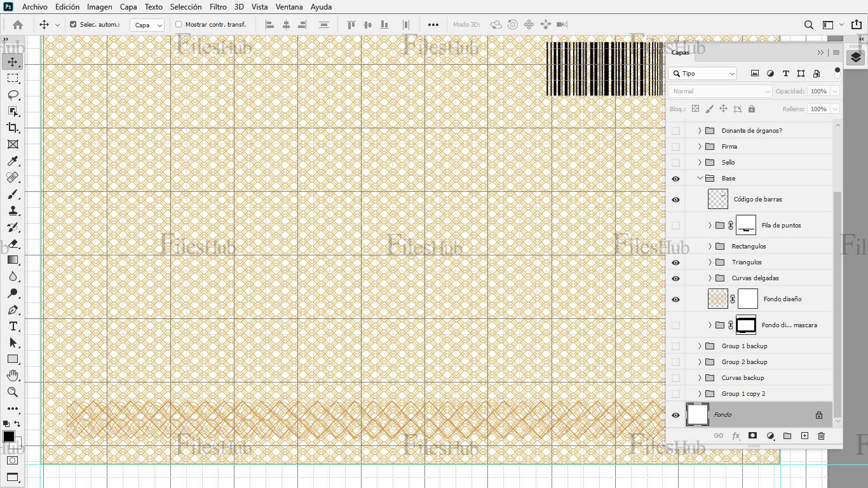Switch to the Capas panel tab
Screen dimensions: 868x488
681,53
